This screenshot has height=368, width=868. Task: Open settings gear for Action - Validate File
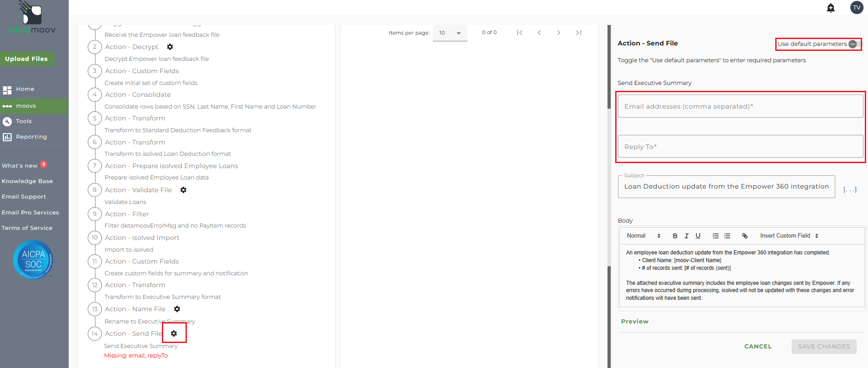pyautogui.click(x=183, y=190)
